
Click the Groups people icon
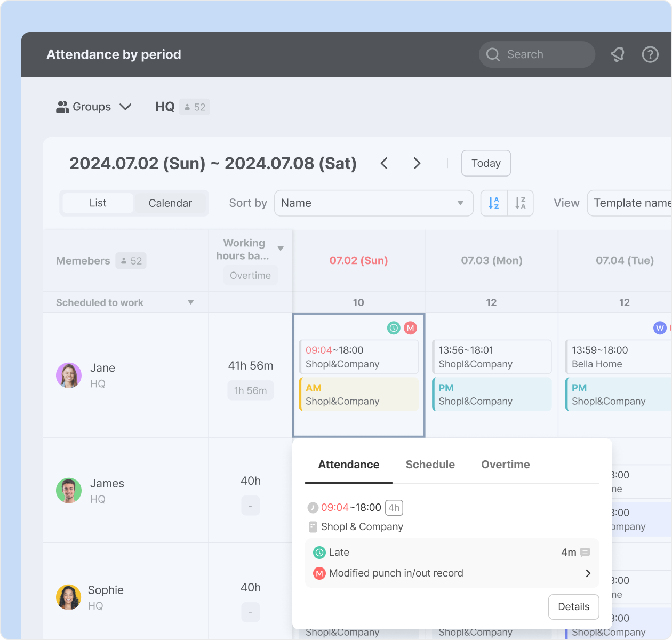pos(62,107)
